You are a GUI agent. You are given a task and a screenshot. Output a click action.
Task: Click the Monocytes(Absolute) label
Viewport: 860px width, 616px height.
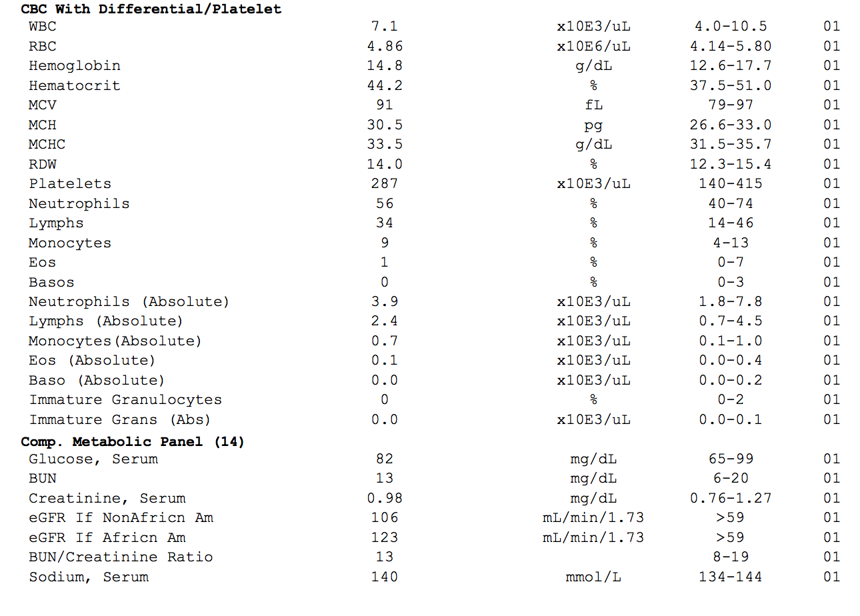click(115, 341)
